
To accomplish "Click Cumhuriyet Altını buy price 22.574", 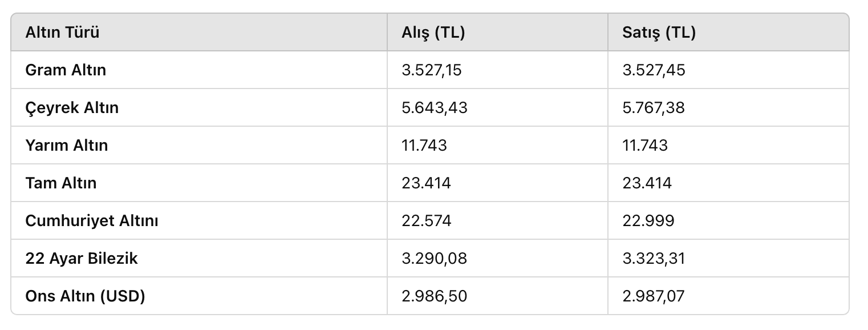I will tap(427, 221).
